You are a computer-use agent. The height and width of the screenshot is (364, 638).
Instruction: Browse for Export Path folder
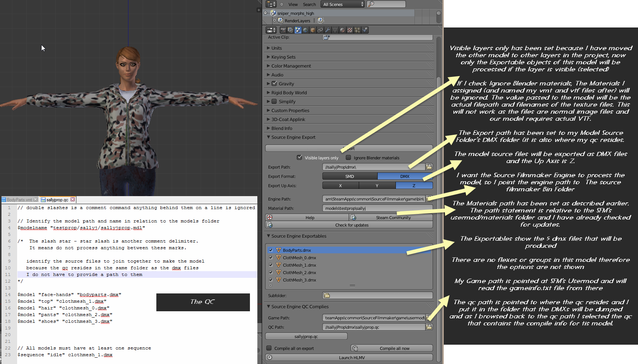(429, 167)
